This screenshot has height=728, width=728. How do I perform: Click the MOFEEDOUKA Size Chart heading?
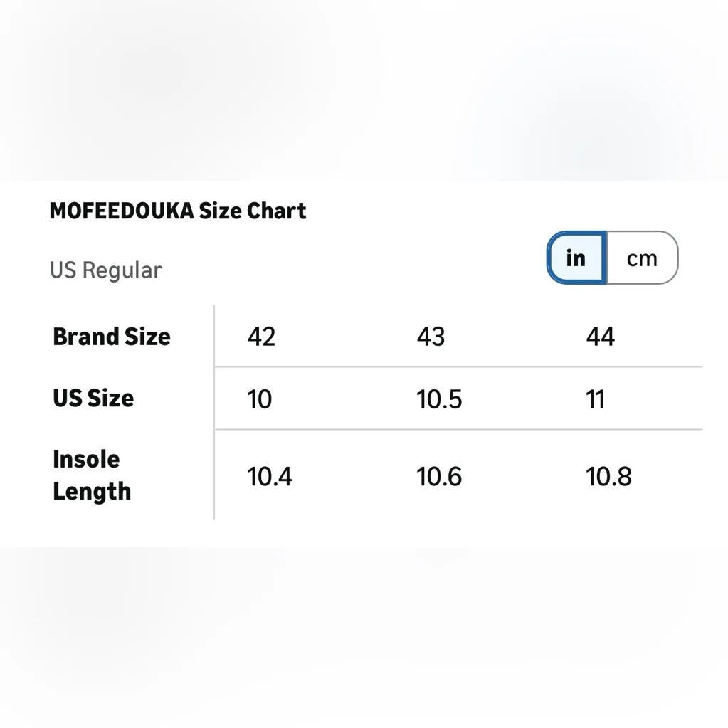coord(178,211)
